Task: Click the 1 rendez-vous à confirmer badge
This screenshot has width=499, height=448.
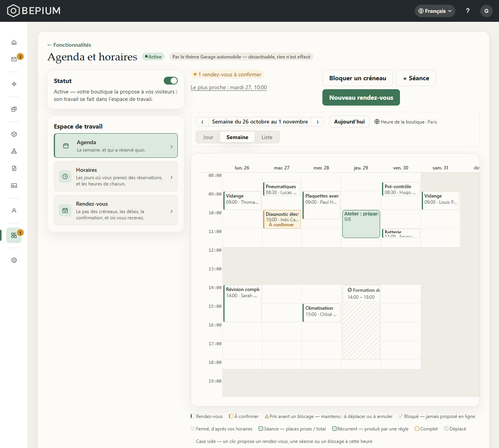Action: (228, 74)
